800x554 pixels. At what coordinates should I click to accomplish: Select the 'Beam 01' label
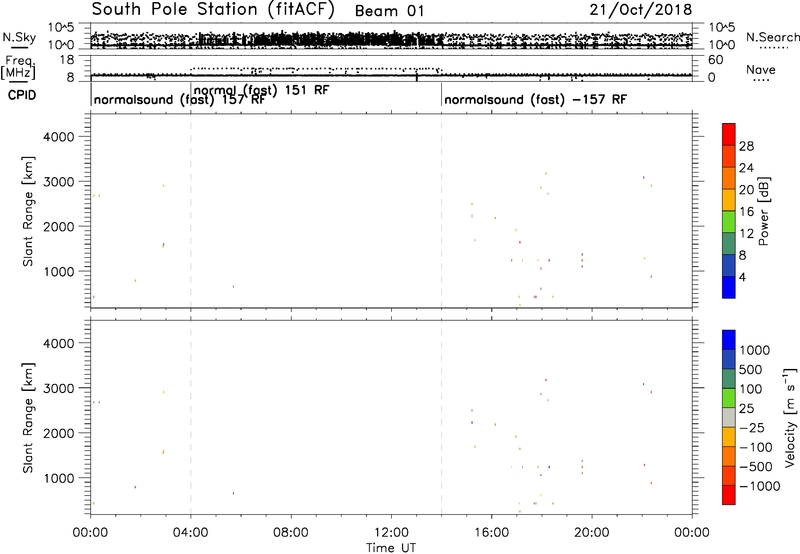(x=389, y=11)
